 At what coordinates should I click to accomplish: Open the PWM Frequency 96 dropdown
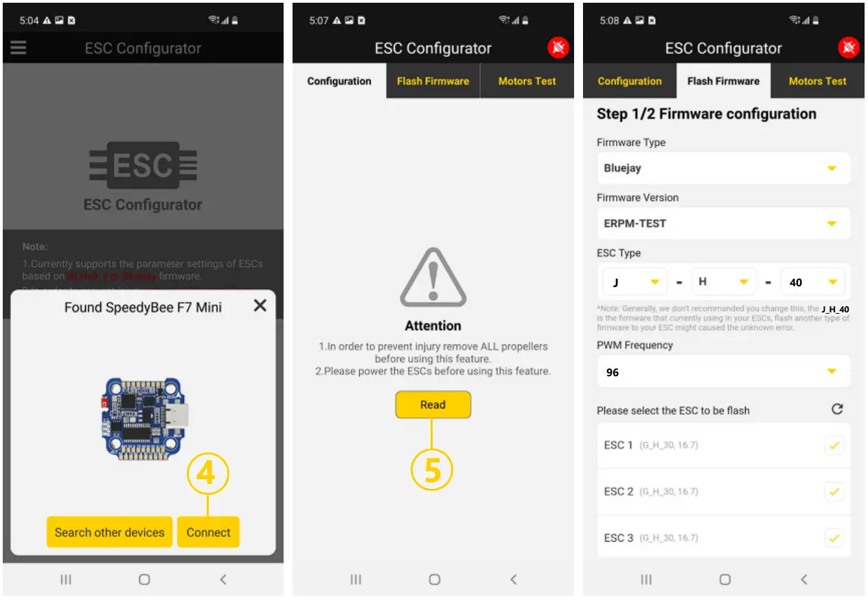pos(723,371)
